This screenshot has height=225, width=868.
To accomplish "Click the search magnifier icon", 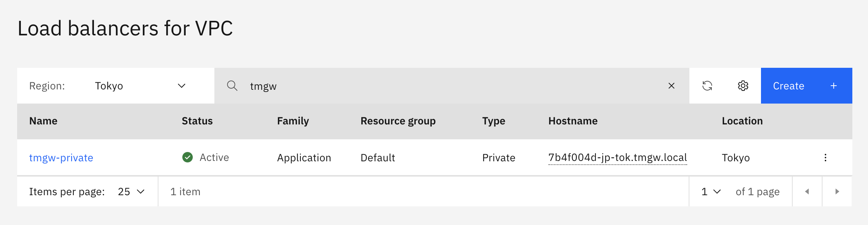I will pyautogui.click(x=232, y=86).
